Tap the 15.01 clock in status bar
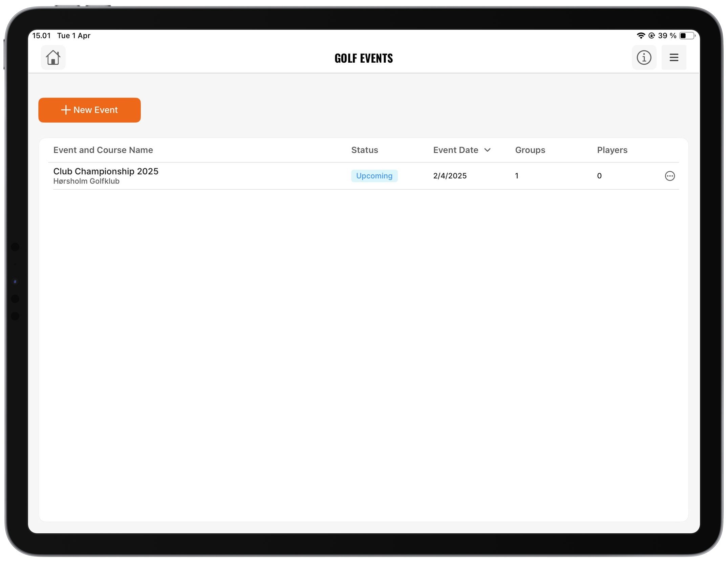This screenshot has width=728, height=563. pyautogui.click(x=41, y=36)
